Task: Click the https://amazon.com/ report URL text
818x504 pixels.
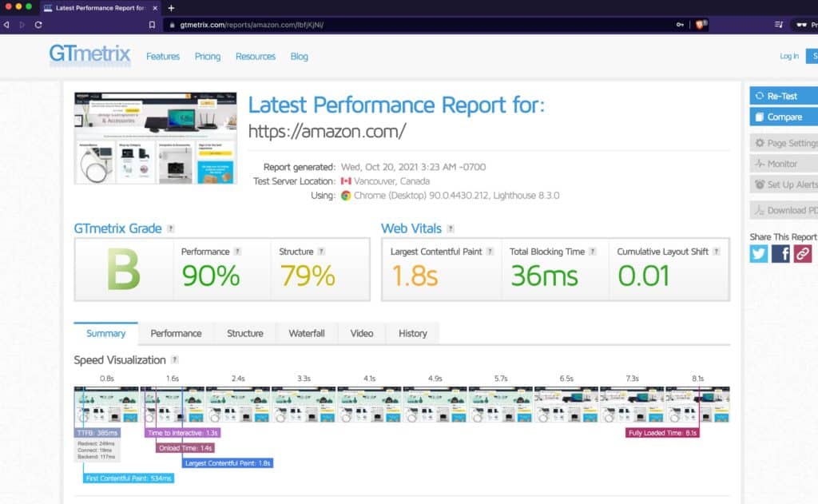Action: pyautogui.click(x=327, y=132)
